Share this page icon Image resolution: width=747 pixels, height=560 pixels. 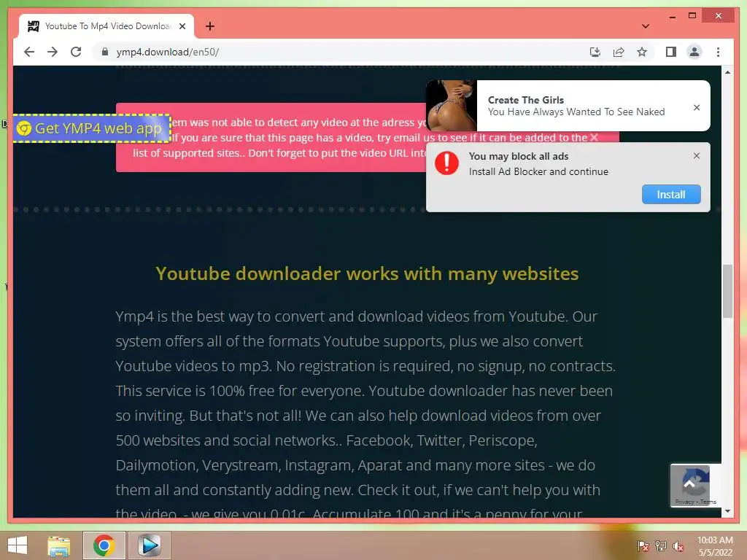619,52
